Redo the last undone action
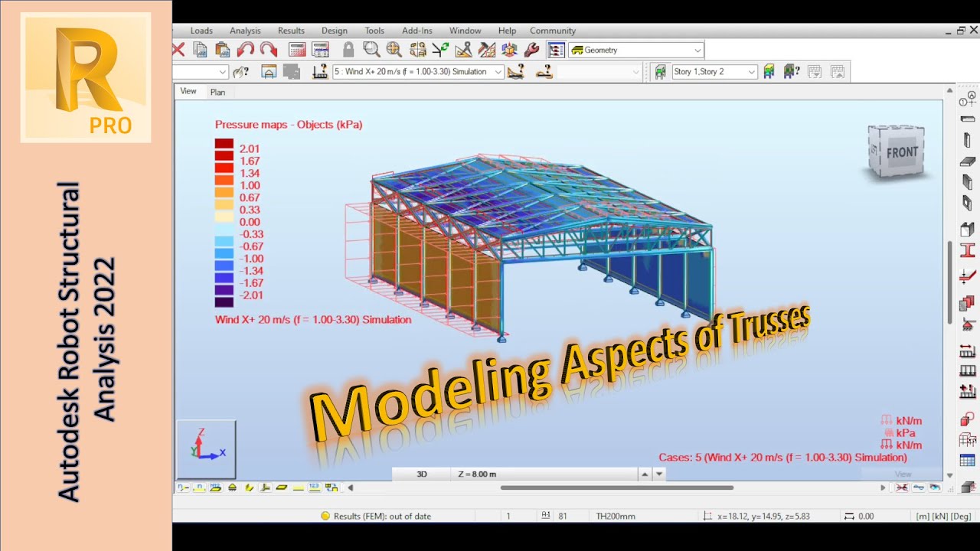Image resolution: width=980 pixels, height=551 pixels. point(268,50)
